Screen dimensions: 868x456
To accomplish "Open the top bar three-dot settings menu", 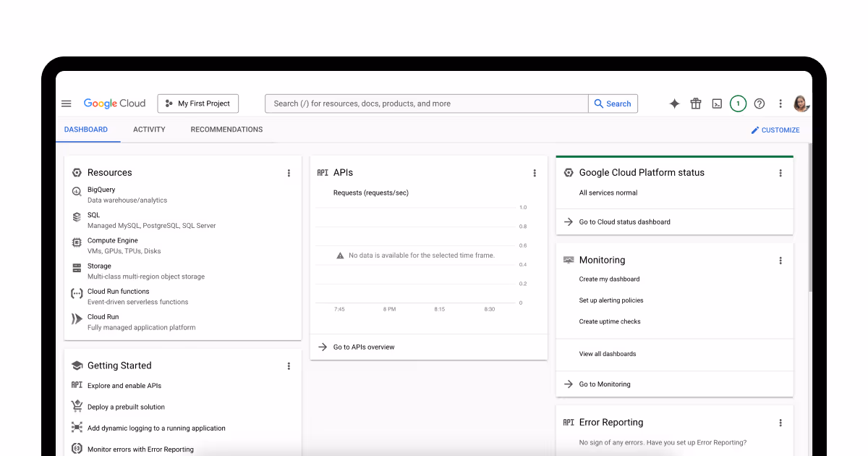I will click(780, 104).
